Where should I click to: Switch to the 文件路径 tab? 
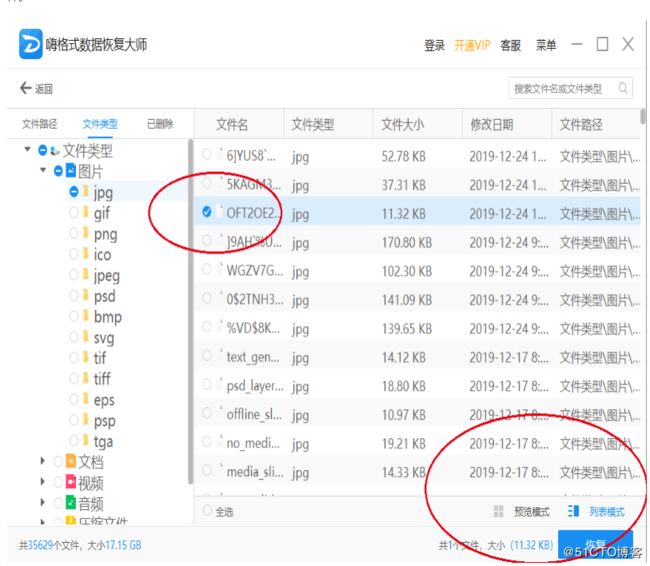(40, 124)
